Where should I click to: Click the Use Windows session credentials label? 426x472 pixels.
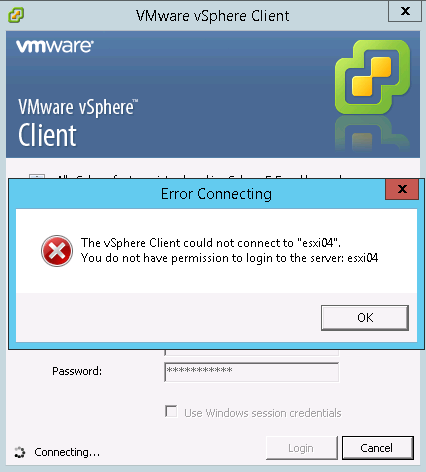point(263,413)
